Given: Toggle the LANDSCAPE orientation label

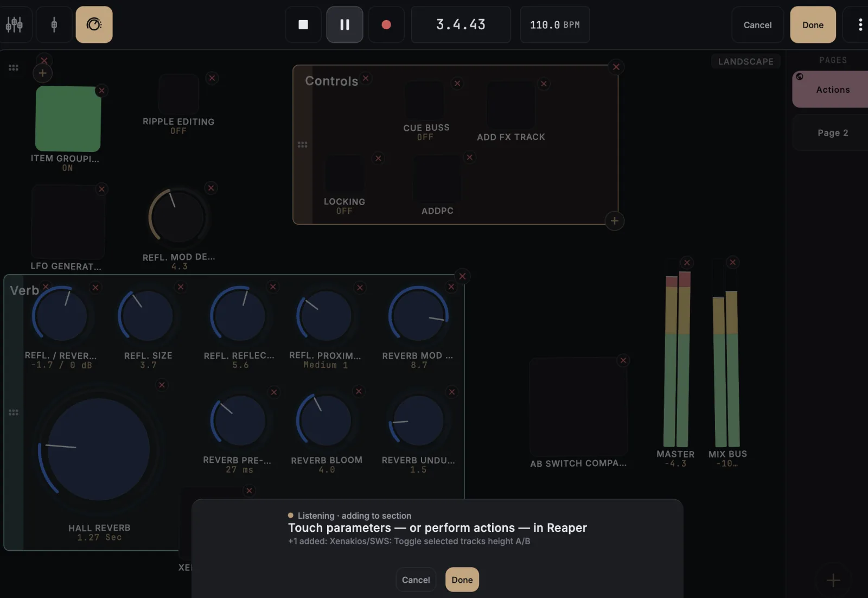Looking at the screenshot, I should coord(745,61).
